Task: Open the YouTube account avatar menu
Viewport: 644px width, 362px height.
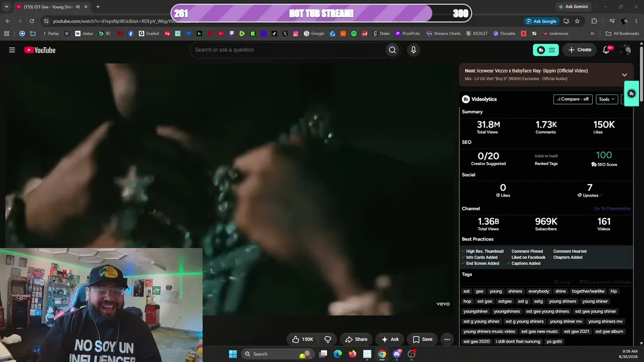Action: 626,50
